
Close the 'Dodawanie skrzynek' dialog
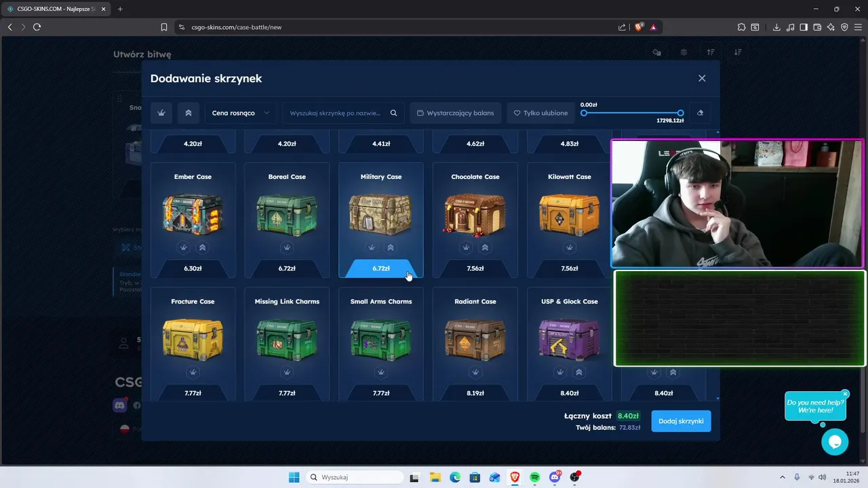pyautogui.click(x=702, y=79)
